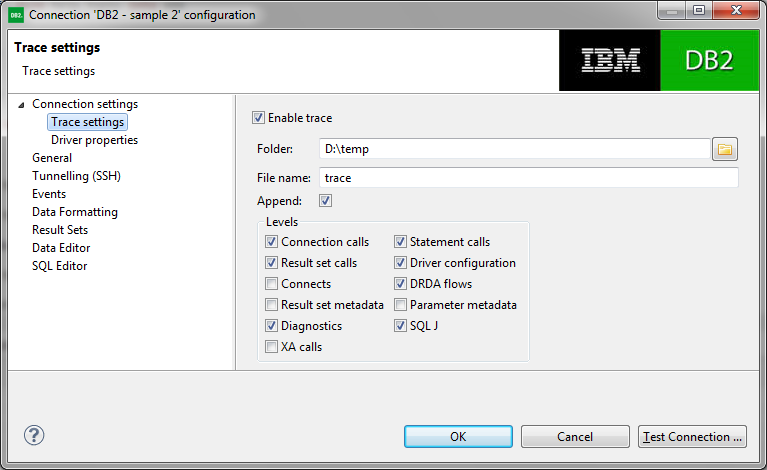Minimize the configuration dialog
767x470 pixels.
coord(672,11)
